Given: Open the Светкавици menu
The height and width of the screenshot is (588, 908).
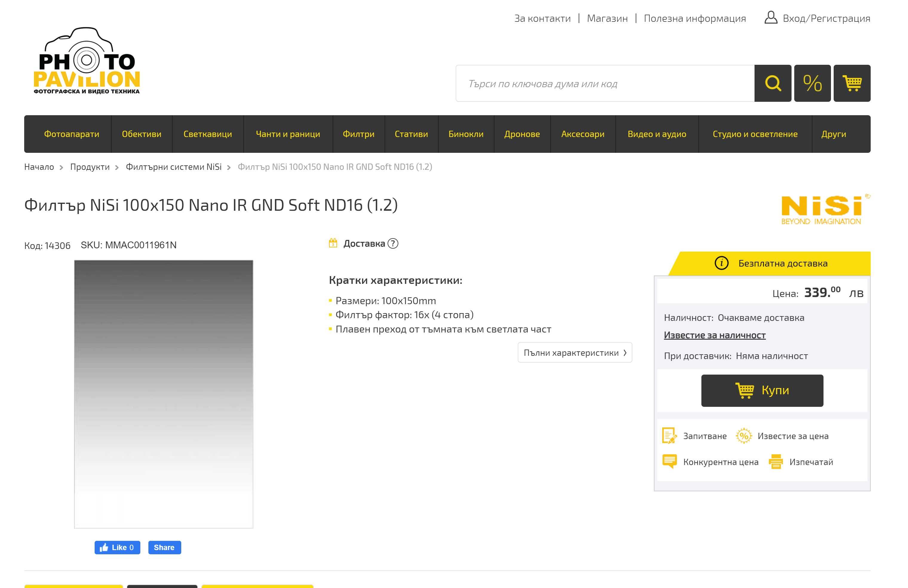Looking at the screenshot, I should (208, 134).
